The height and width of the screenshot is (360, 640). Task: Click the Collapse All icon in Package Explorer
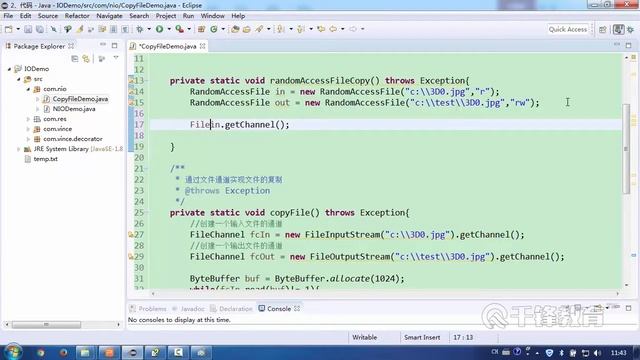click(x=75, y=59)
